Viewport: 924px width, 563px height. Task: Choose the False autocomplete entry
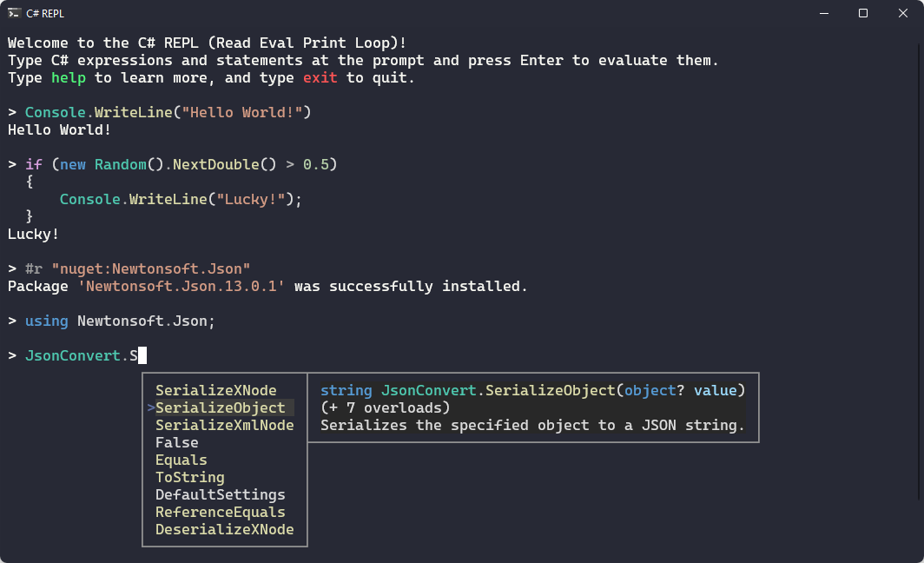coord(176,442)
